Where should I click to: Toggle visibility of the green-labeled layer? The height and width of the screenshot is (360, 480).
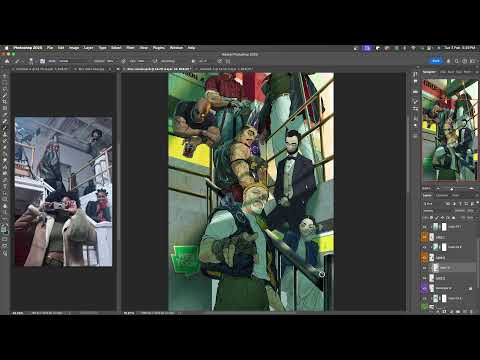[x=424, y=307]
